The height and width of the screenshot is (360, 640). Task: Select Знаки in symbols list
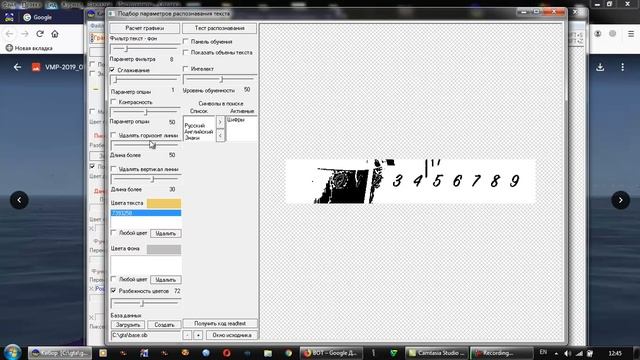click(x=192, y=138)
